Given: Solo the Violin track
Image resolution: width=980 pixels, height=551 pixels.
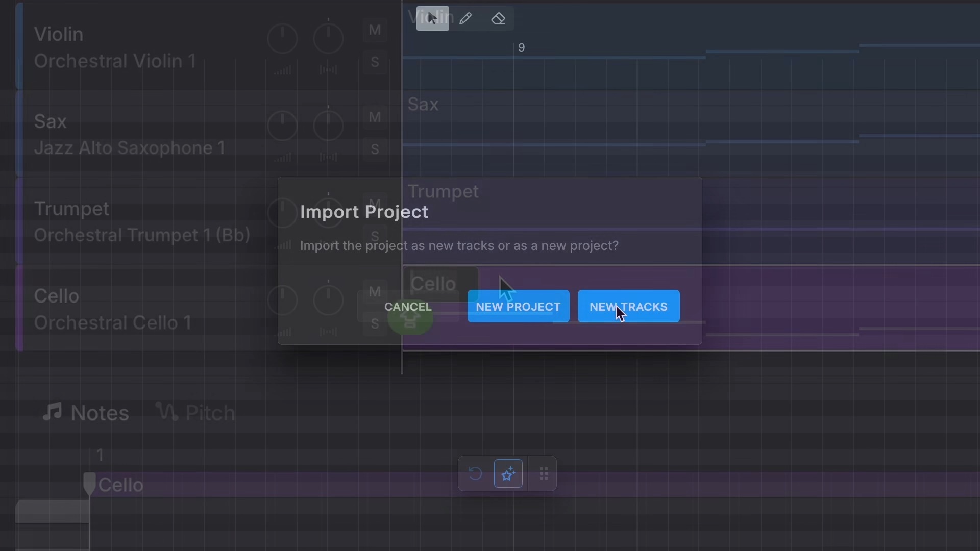Looking at the screenshot, I should [375, 62].
